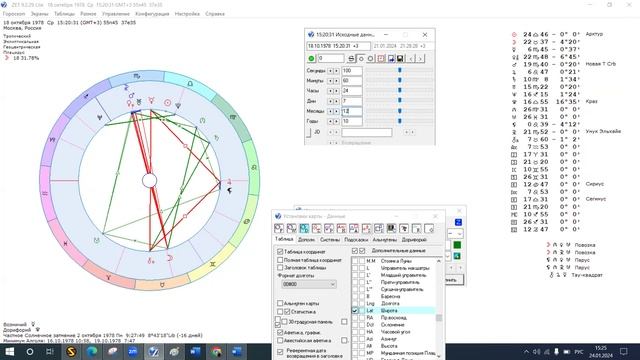Enable 'Заголовок таблицы' checkbox
This screenshot has width=640, height=360.
[x=280, y=267]
